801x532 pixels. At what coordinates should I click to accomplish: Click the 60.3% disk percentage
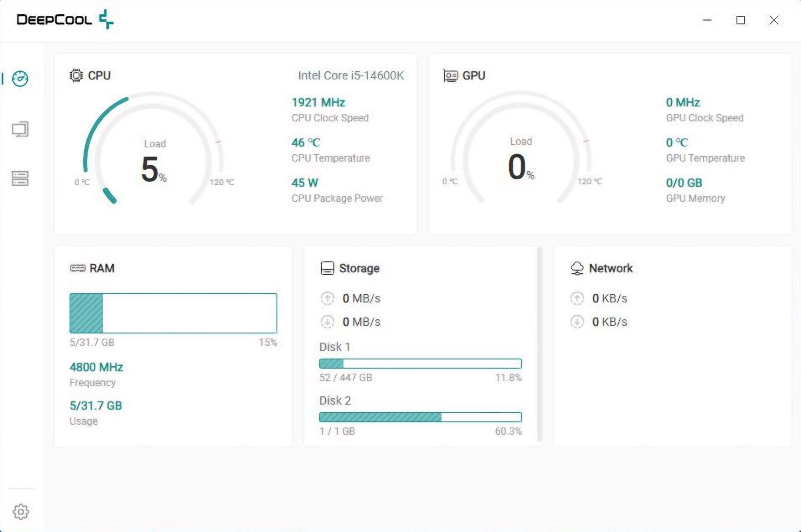(509, 431)
